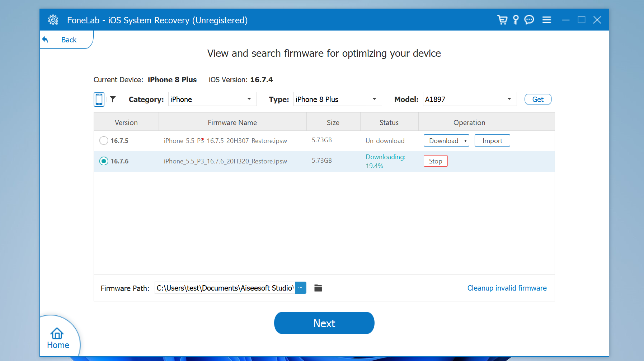Click the Size column header

click(x=333, y=122)
